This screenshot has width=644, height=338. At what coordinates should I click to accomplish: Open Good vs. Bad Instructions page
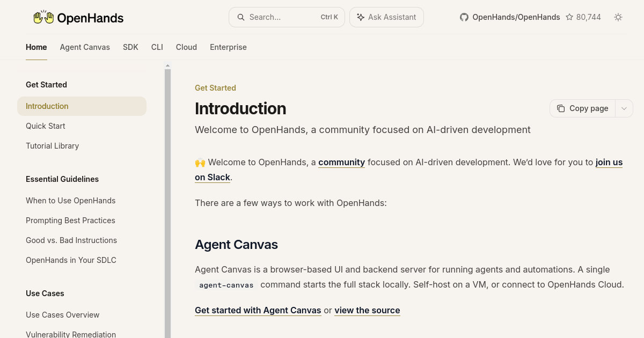[82, 240]
